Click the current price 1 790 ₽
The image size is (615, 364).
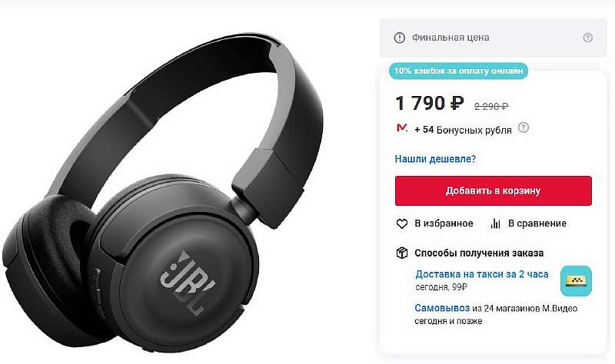(430, 104)
